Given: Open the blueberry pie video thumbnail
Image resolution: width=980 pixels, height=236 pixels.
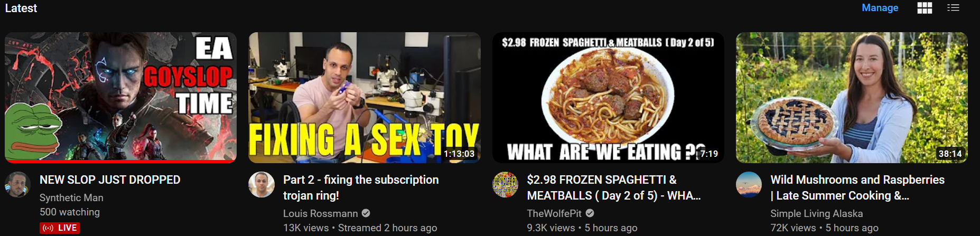Looking at the screenshot, I should tap(852, 98).
